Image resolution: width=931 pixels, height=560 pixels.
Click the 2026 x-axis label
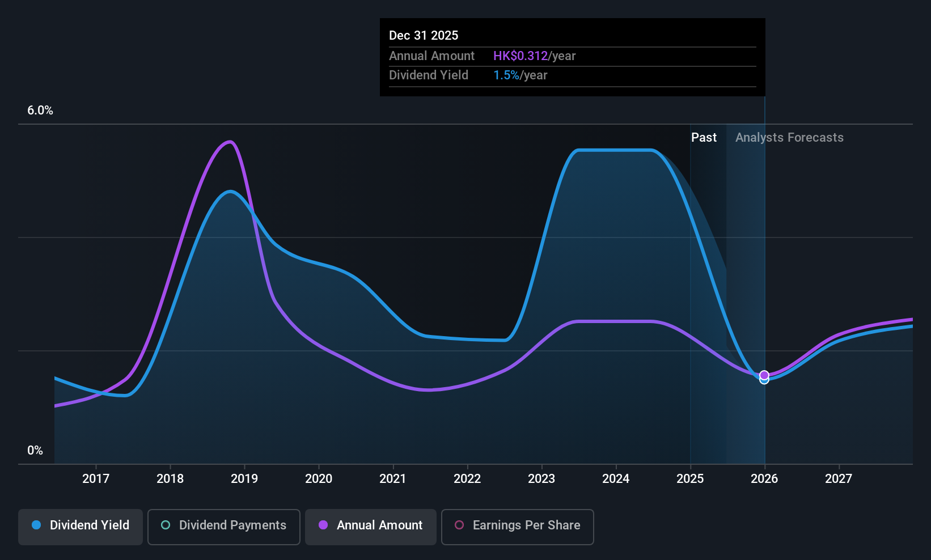click(x=764, y=479)
